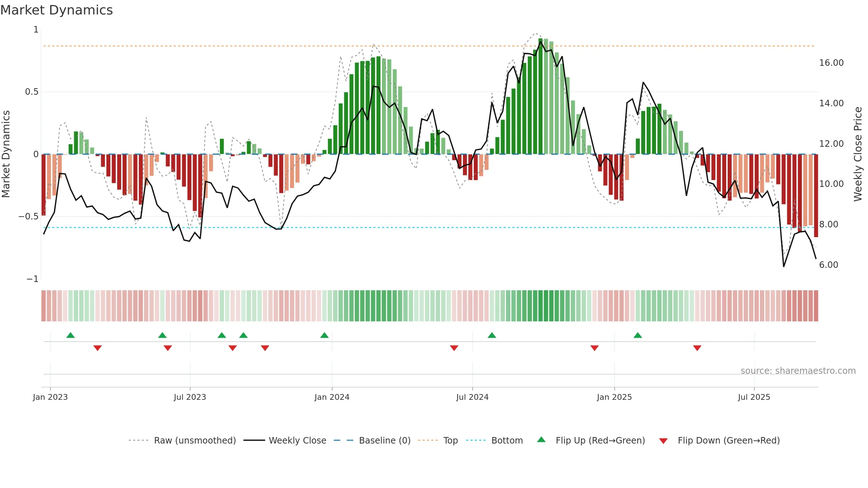Viewport: 868px width, 488px height.
Task: Click the red Flip Down marker just before Jan 2025
Action: point(595,348)
